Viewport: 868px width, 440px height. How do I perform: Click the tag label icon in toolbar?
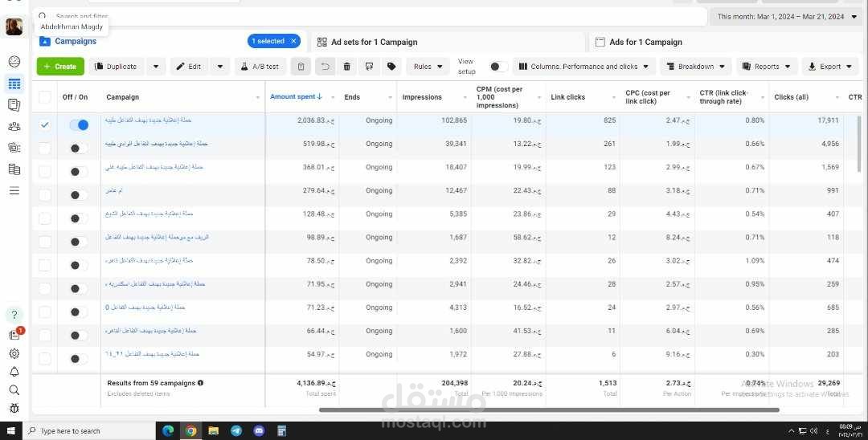pos(391,67)
